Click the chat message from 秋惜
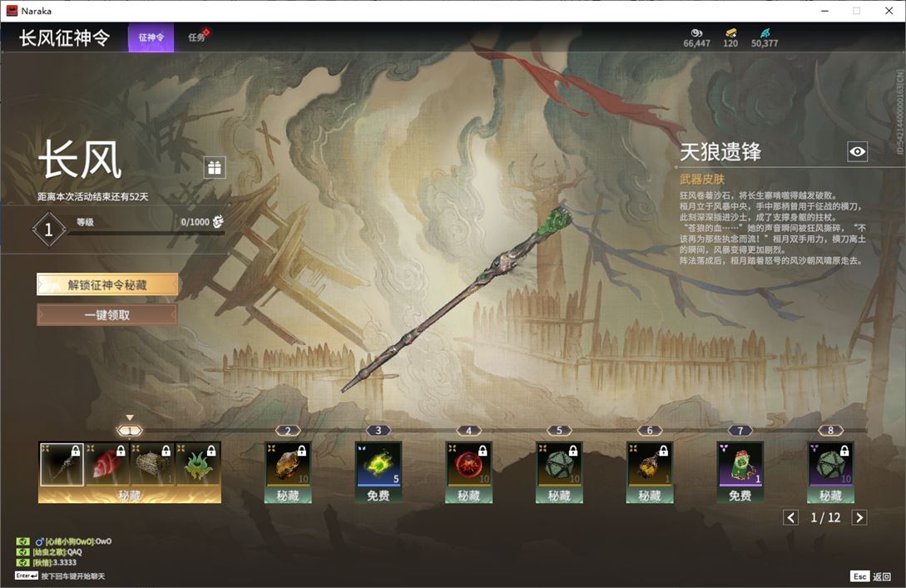 coord(54,562)
